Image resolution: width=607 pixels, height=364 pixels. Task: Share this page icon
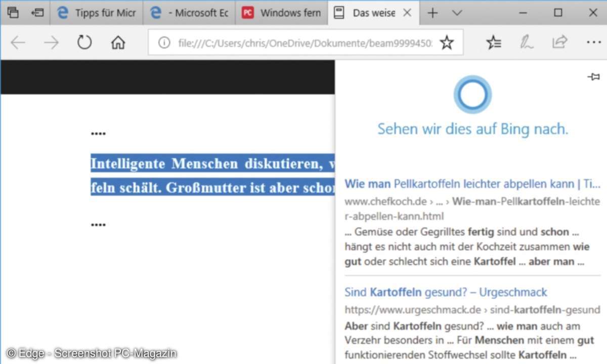(559, 42)
